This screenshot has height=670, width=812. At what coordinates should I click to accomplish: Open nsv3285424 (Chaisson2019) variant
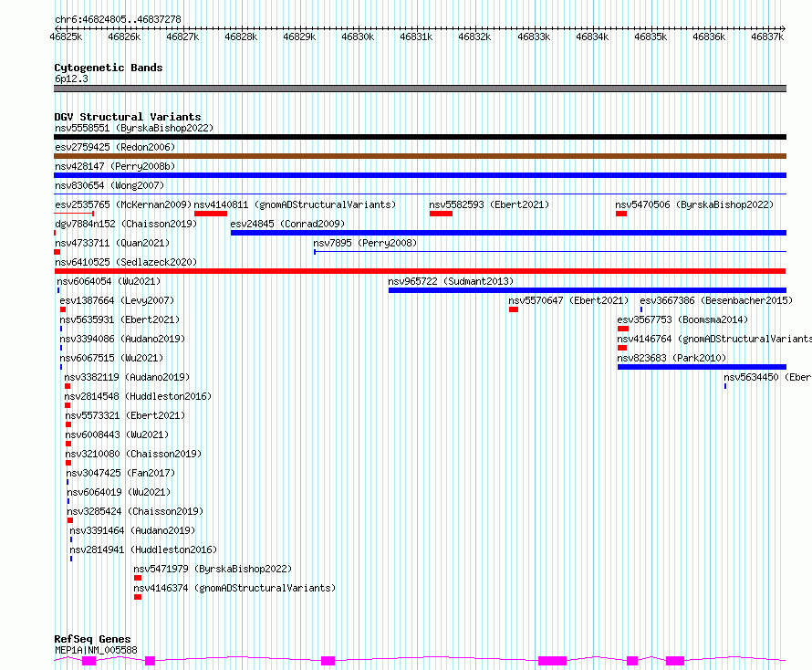click(x=135, y=511)
